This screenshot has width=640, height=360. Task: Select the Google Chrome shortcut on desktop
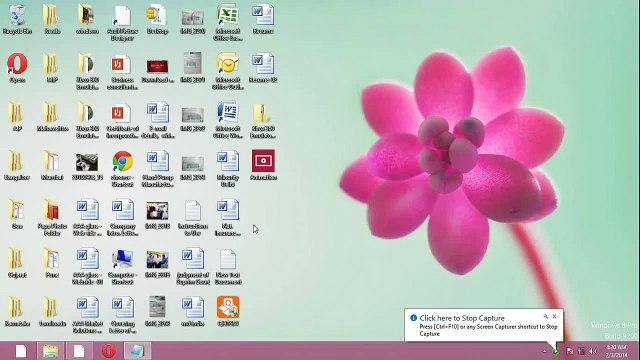point(122,169)
